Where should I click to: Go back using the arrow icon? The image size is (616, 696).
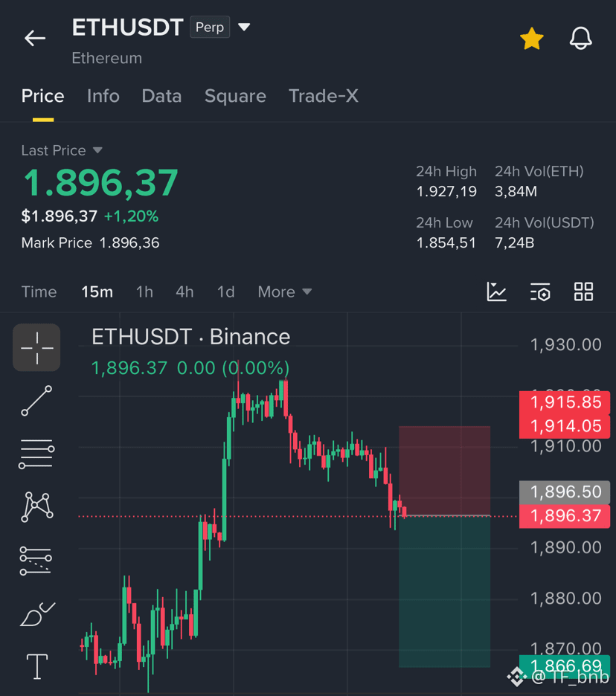click(x=35, y=38)
